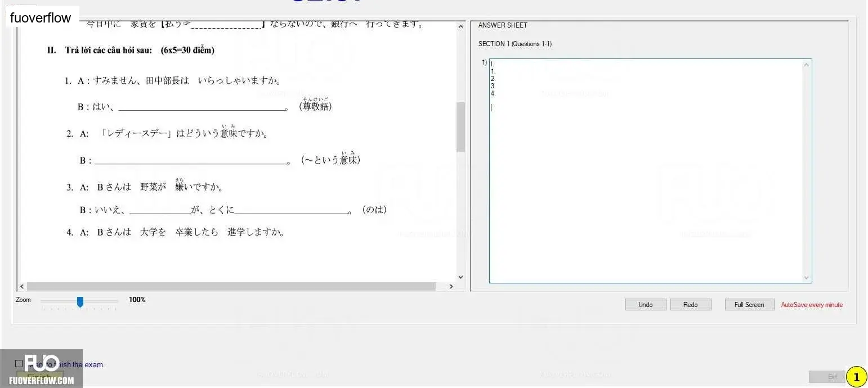The image size is (868, 388).
Task: Tick the finish the exam checkbox
Action: pyautogui.click(x=19, y=364)
